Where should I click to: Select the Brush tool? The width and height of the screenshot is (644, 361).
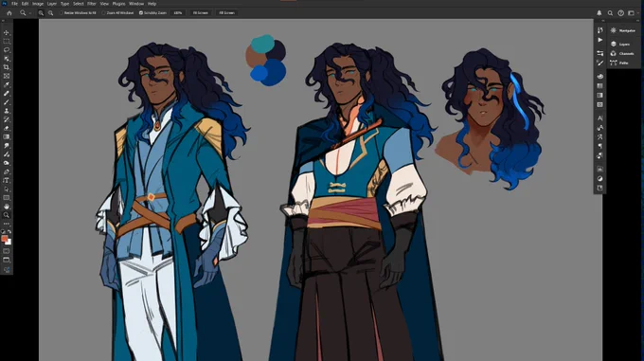(7, 101)
